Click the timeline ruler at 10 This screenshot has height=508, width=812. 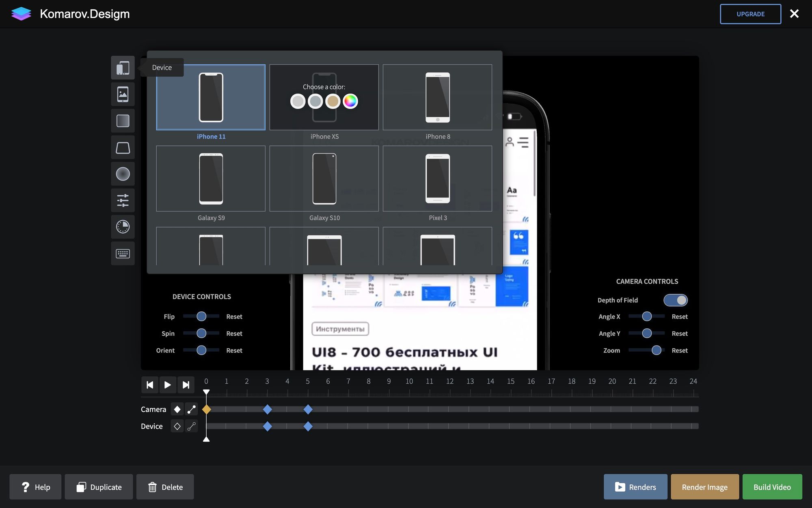(x=409, y=382)
